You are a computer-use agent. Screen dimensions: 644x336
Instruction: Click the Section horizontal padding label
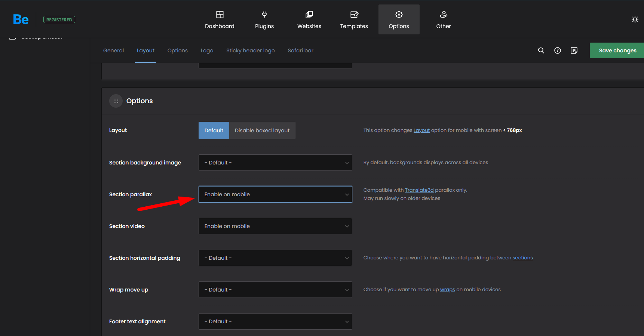click(x=145, y=258)
